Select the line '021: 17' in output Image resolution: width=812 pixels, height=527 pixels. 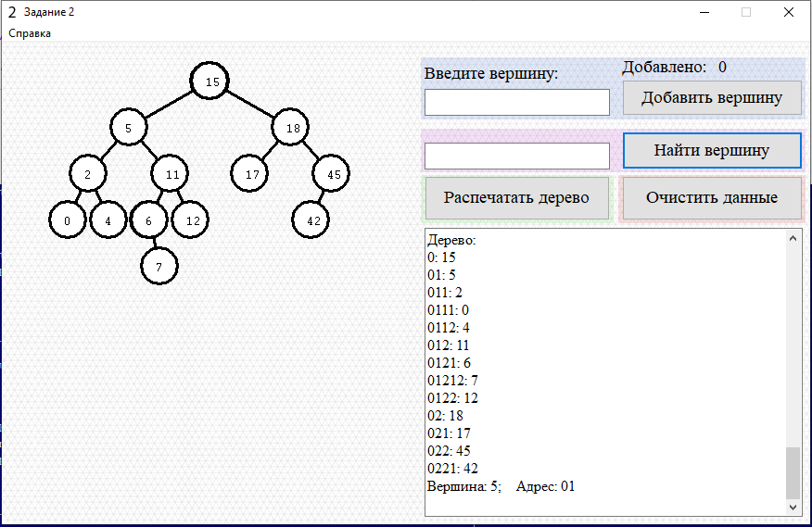tap(449, 433)
